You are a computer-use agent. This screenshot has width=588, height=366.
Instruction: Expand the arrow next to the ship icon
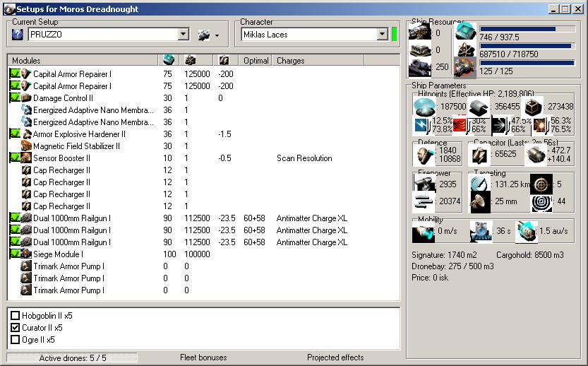tap(217, 36)
